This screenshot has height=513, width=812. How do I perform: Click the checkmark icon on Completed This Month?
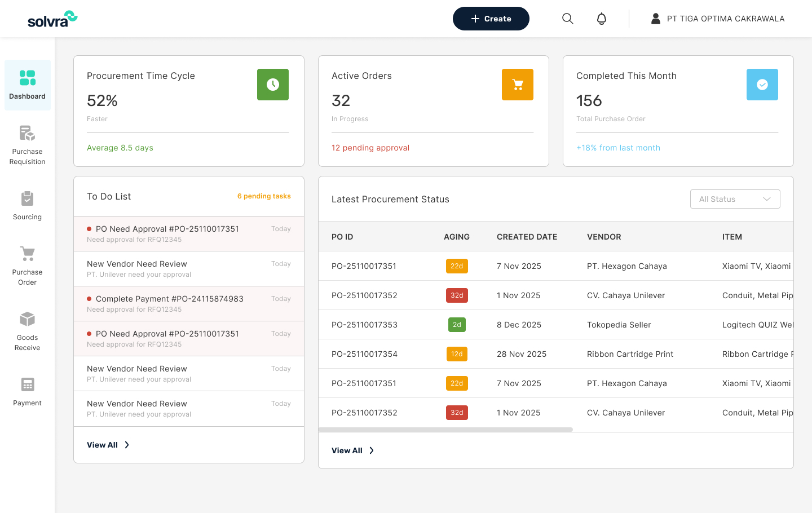762,84
